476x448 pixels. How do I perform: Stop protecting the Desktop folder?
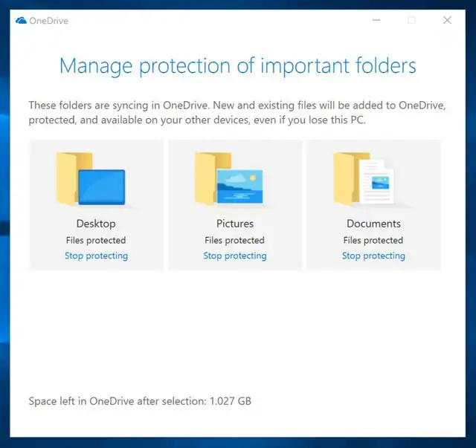[x=96, y=256]
